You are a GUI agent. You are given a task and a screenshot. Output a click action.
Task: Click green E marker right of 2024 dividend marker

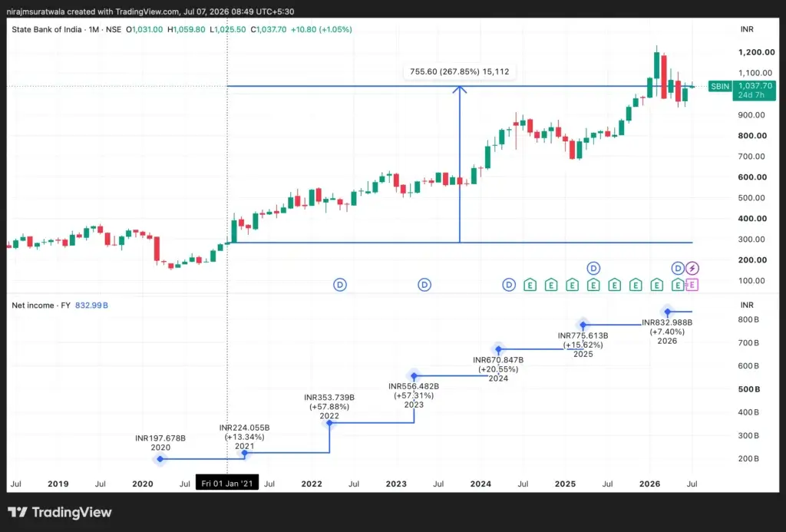[530, 286]
